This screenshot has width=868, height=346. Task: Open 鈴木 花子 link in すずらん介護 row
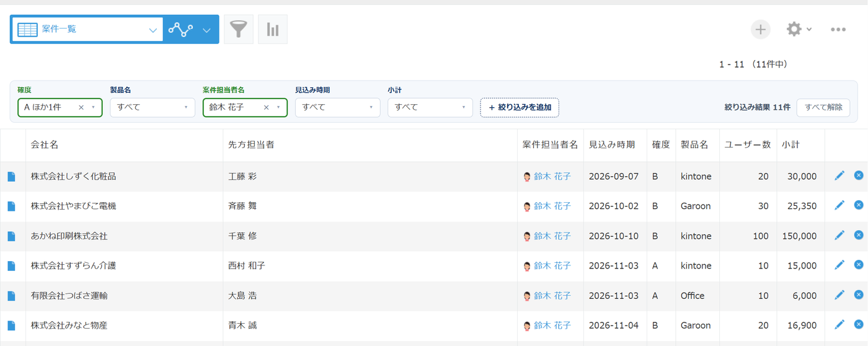552,266
